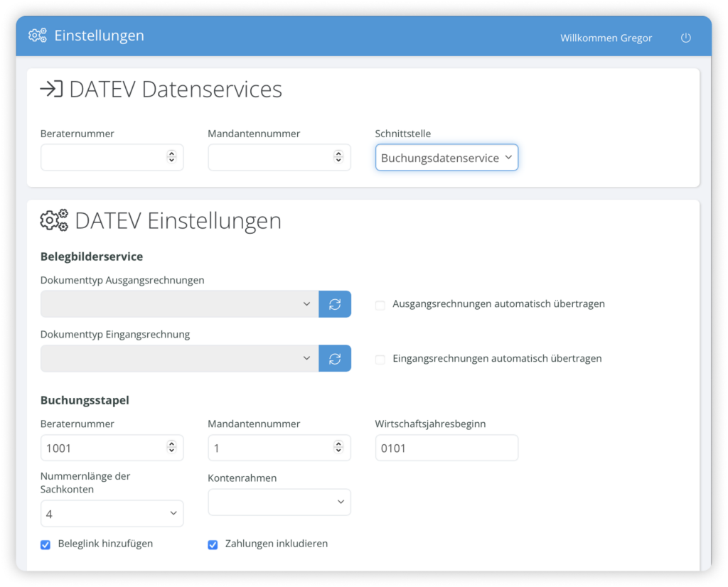
Task: Increment the Mandantennummer stepper under Buchungsstapel
Action: tap(340, 443)
